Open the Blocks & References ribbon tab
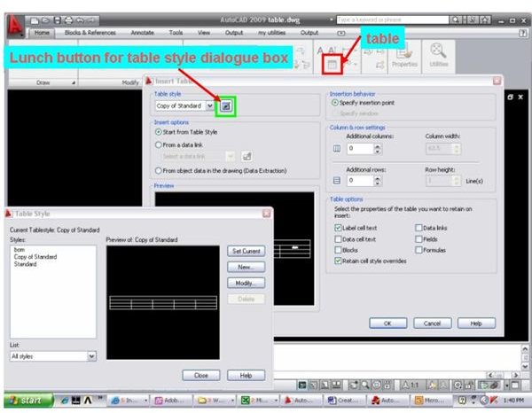 [90, 33]
